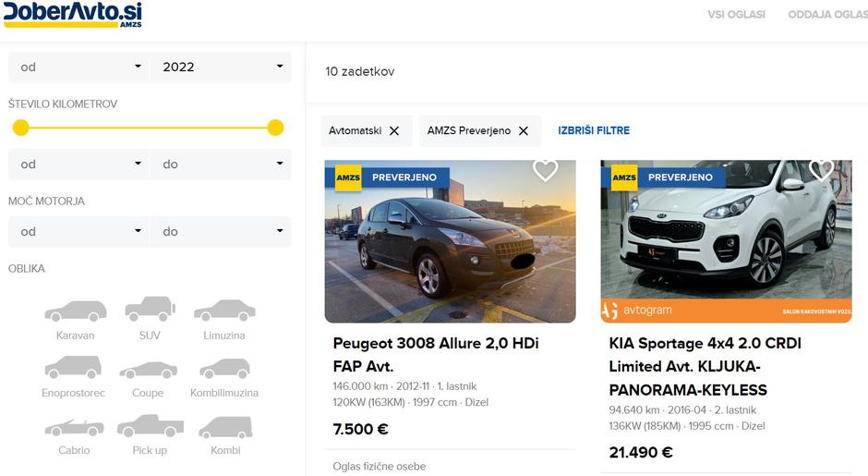Select the Coupe body shape icon
The height and width of the screenshot is (476, 868).
click(148, 370)
